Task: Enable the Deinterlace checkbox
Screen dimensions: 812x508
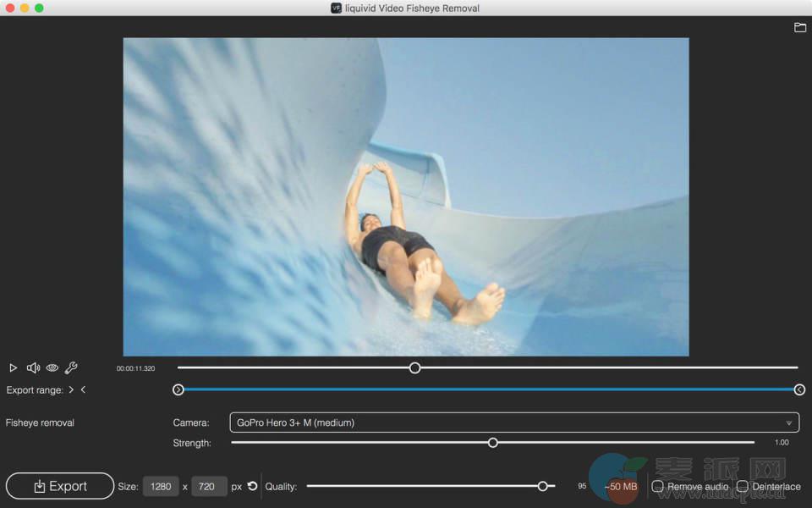Action: coord(742,487)
